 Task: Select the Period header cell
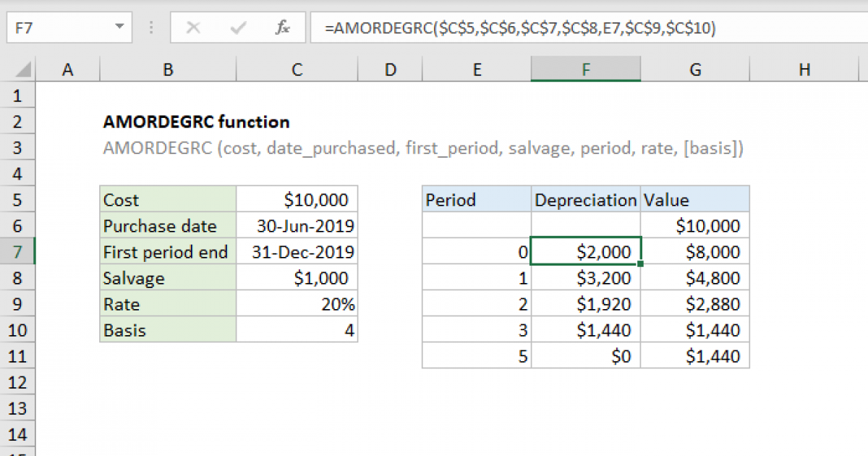[x=477, y=199]
